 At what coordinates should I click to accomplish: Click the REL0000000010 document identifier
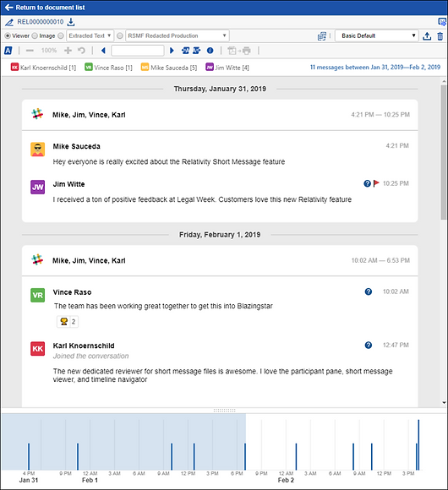41,22
